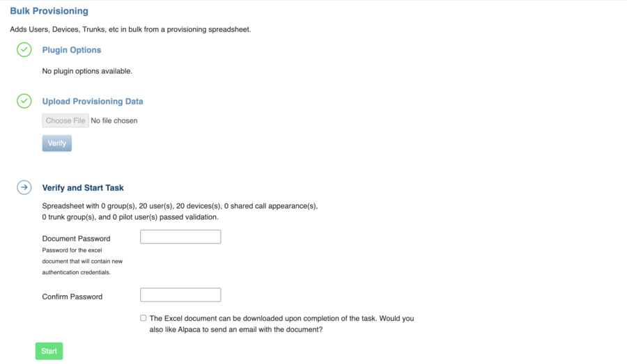
Task: Expand the Upload Provisioning Data heading
Action: [93, 102]
